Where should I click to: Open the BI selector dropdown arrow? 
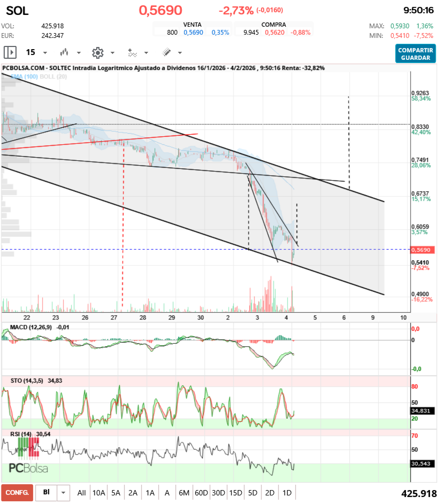(x=64, y=493)
